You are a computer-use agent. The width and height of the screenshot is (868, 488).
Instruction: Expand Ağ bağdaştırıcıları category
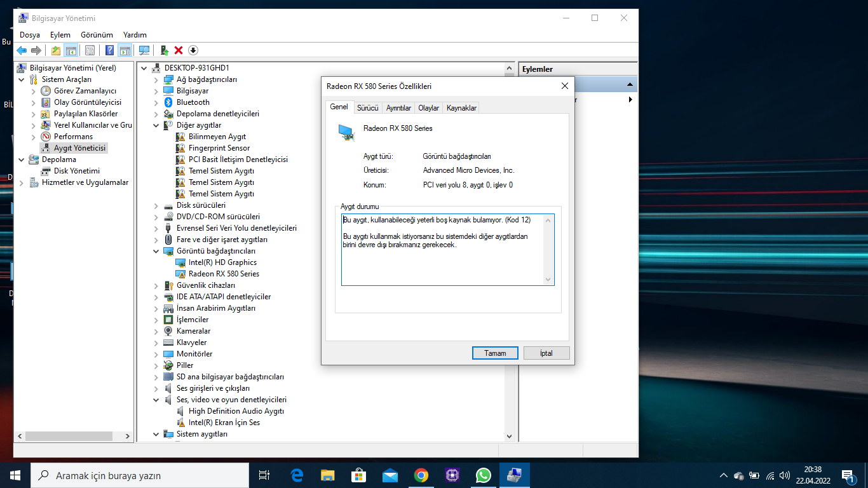(x=156, y=79)
